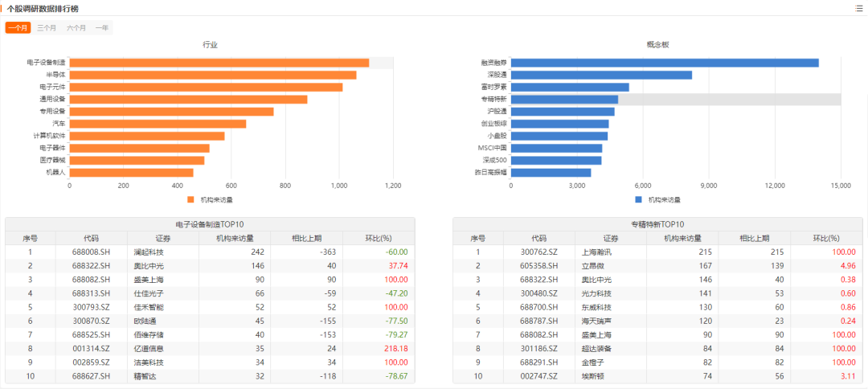This screenshot has width=868, height=389.
Task: Select the 电子设备制造 industry bar
Action: 219,63
